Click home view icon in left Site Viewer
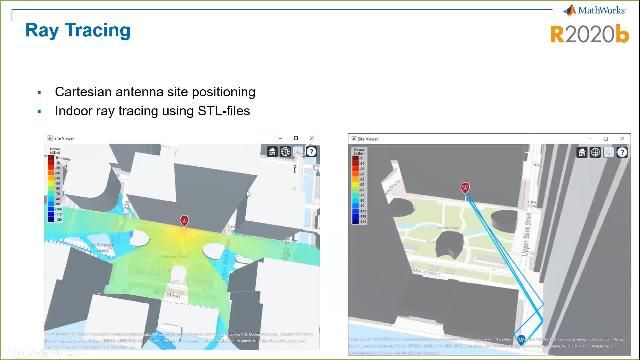640x360 pixels. point(272,152)
